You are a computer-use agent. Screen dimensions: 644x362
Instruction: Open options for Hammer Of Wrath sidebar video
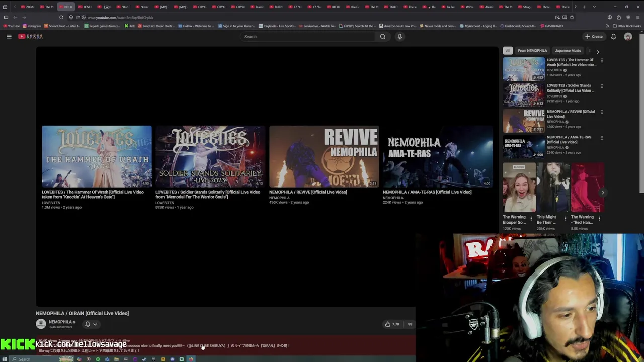(602, 60)
